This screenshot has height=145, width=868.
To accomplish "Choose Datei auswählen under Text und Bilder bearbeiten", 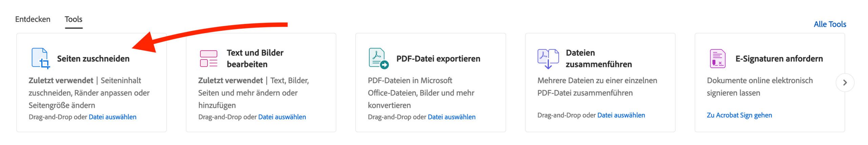I will point(282,117).
